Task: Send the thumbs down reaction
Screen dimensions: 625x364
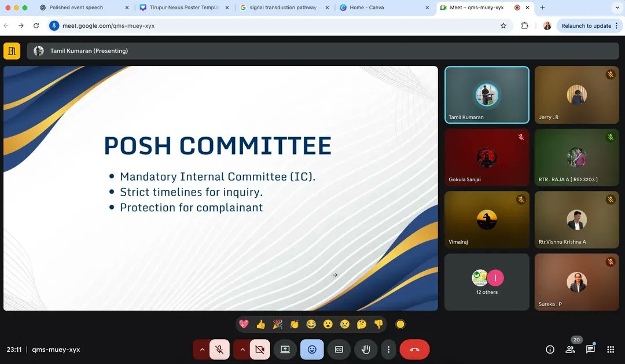Action: click(x=378, y=324)
